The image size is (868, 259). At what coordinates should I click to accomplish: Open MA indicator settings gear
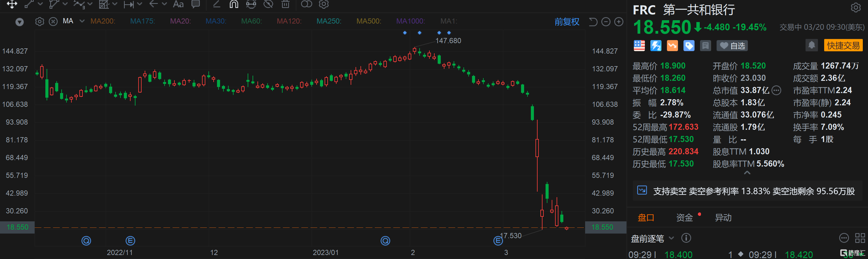coord(40,21)
